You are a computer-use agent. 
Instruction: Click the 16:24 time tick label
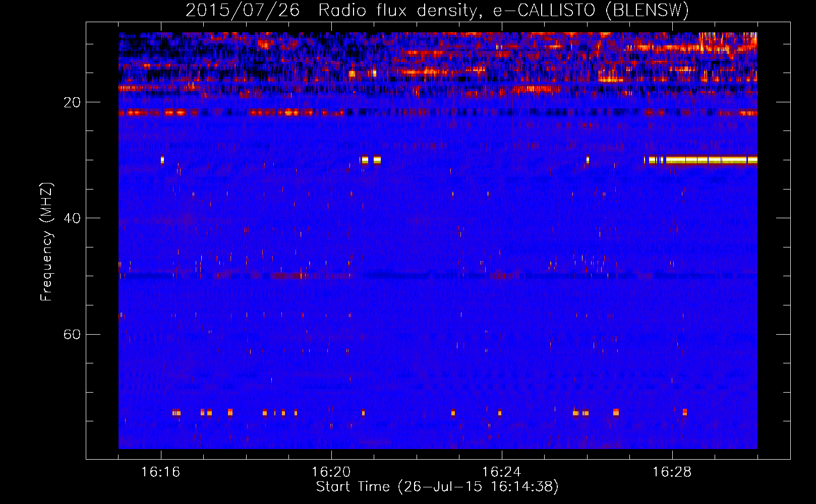click(502, 472)
